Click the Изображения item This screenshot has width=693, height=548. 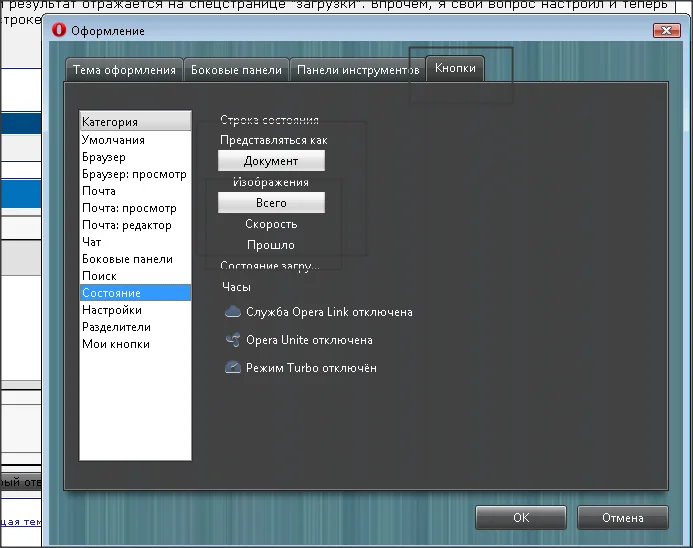271,182
